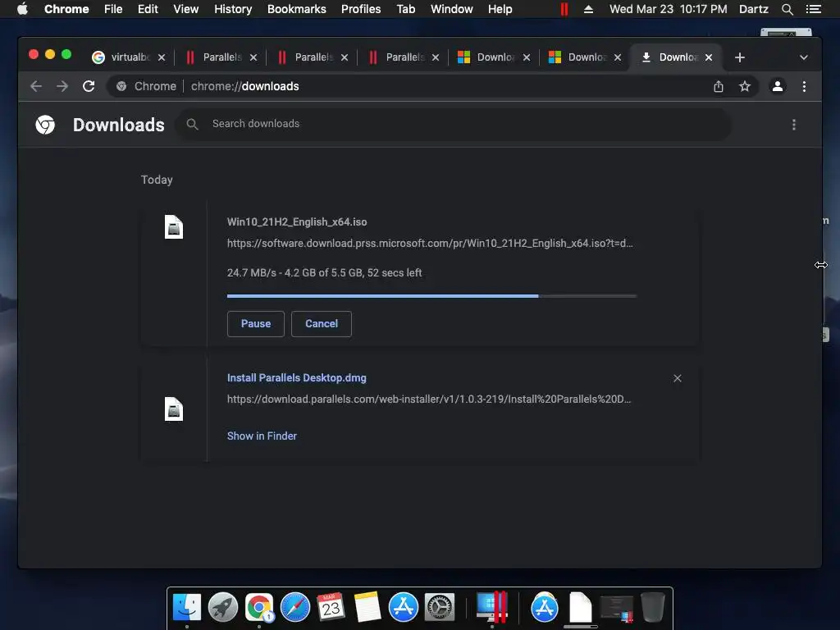
Task: Click the Win10 ISO file icon
Action: pos(174,226)
